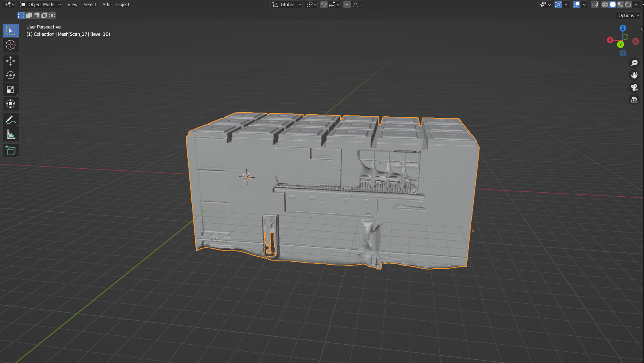Screen dimensions: 644x363
Task: Select the Add Cube tool
Action: coord(11,150)
